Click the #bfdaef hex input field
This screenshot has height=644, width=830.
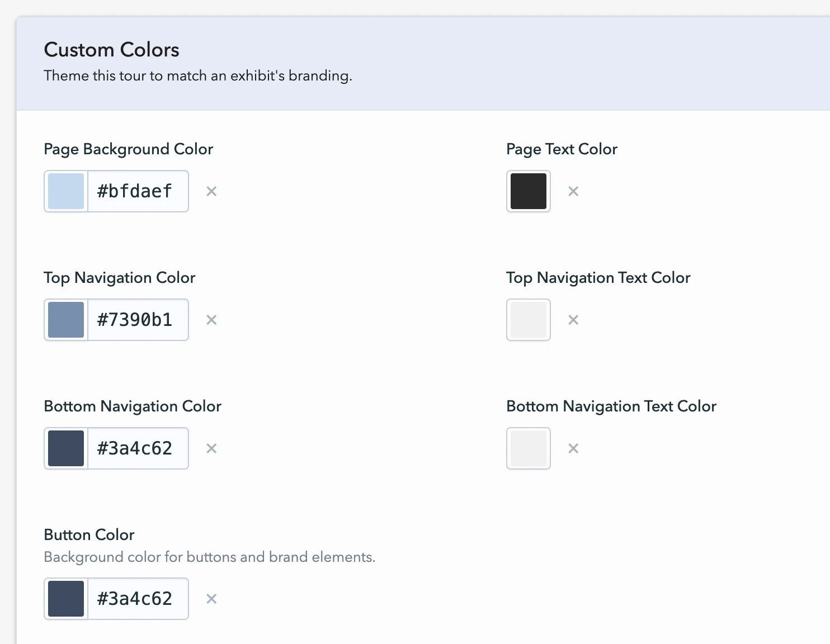coord(138,191)
